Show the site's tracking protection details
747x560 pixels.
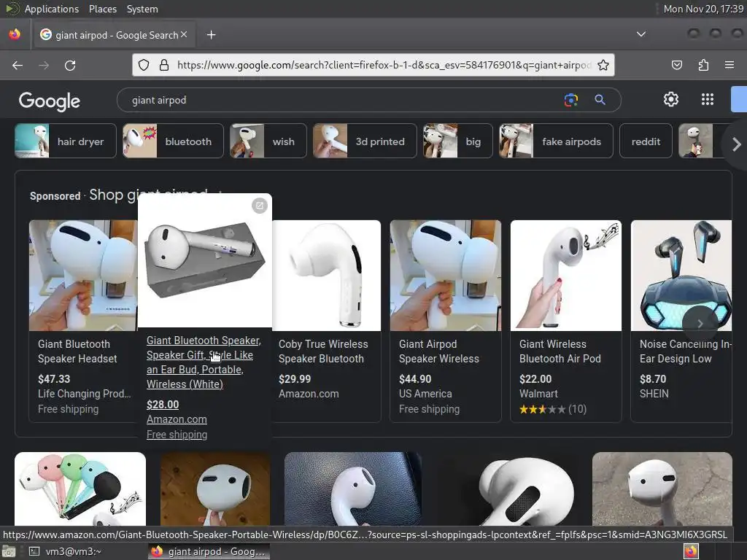point(144,65)
